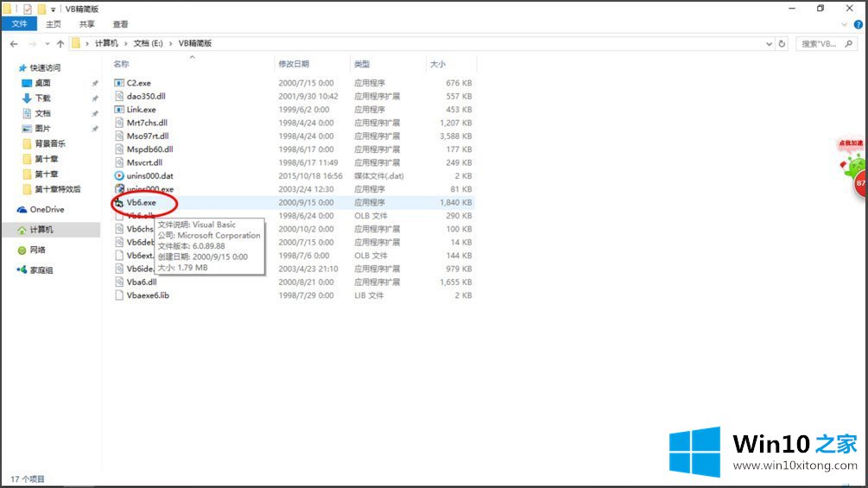Open 第十章特效后 folder in navigation pane

(58, 189)
